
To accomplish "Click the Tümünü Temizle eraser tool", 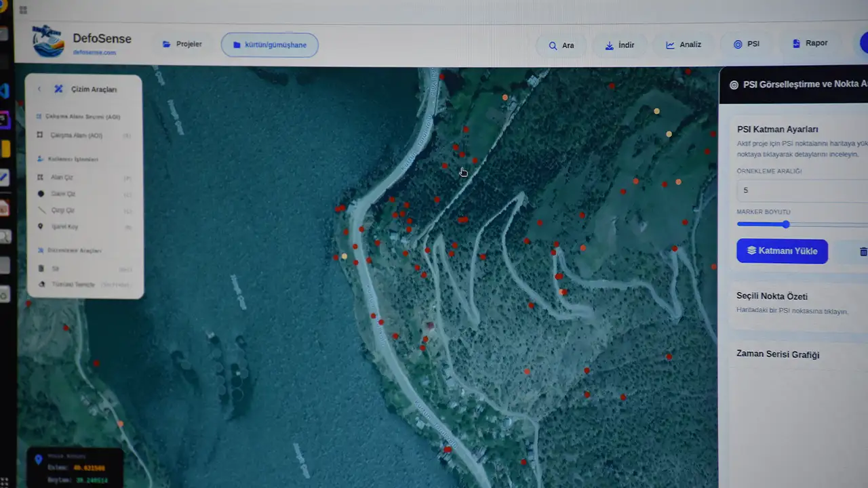I will click(x=73, y=285).
